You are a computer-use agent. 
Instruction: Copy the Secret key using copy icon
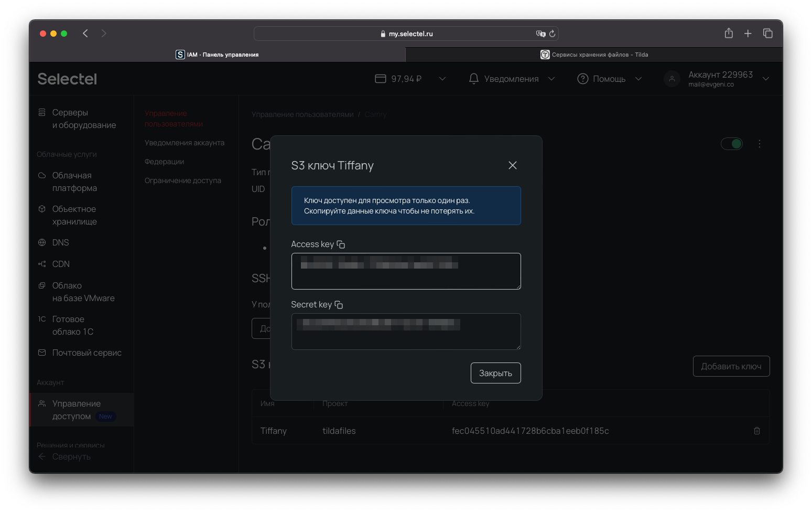point(339,305)
